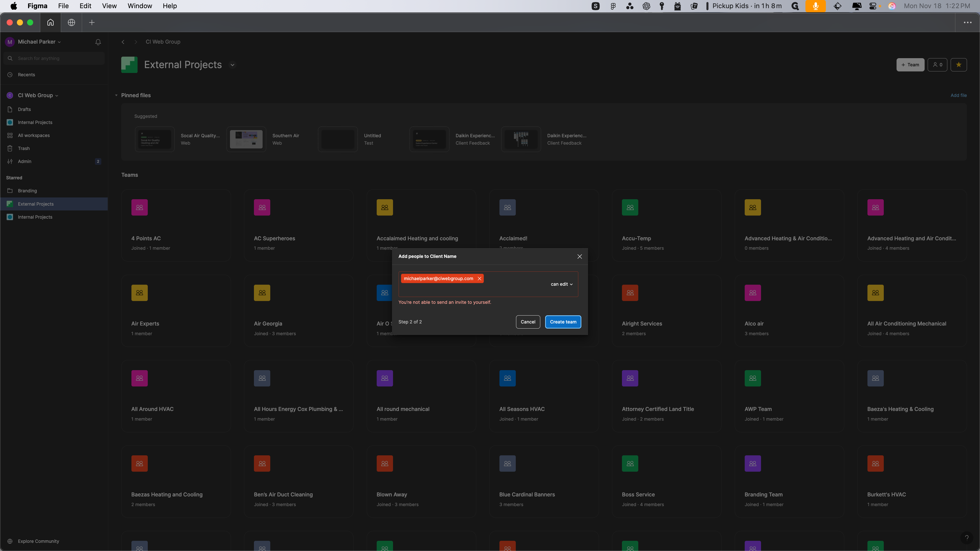Screen dimensions: 980x551
Task: Open the Window menu
Action: (x=140, y=6)
